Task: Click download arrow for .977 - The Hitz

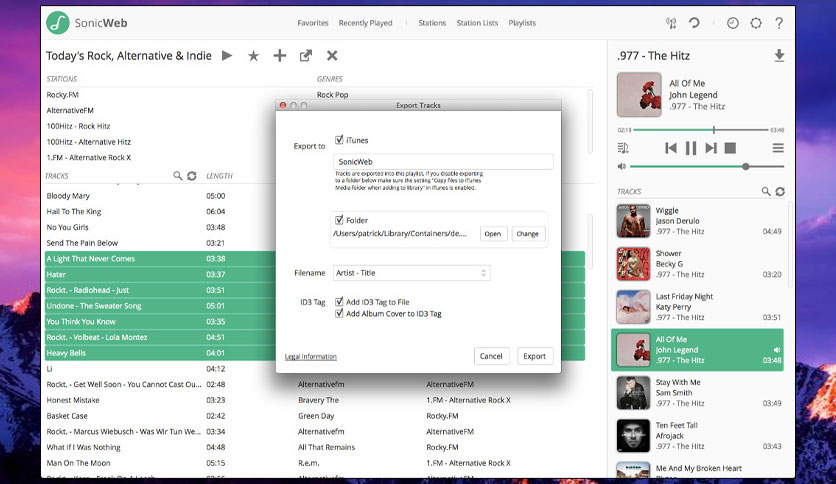Action: (779, 55)
